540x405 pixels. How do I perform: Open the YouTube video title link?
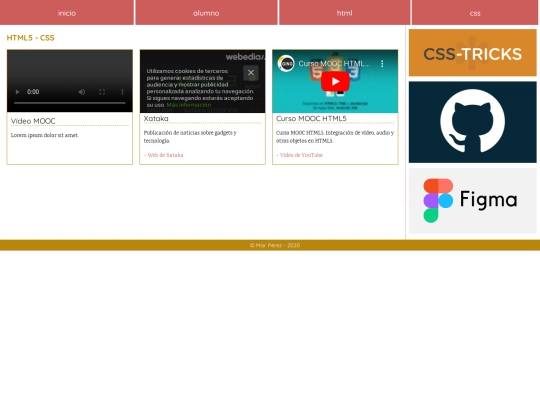click(334, 64)
